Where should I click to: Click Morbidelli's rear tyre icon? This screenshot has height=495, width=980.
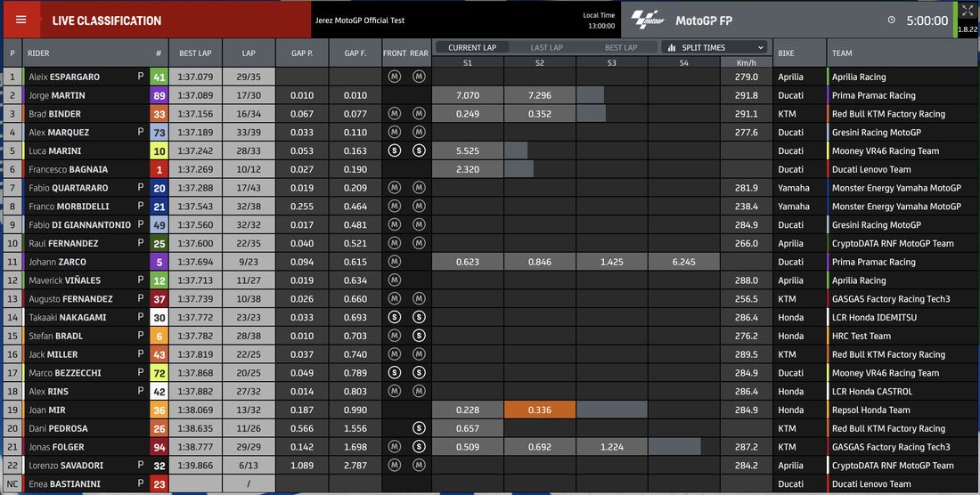click(x=419, y=206)
